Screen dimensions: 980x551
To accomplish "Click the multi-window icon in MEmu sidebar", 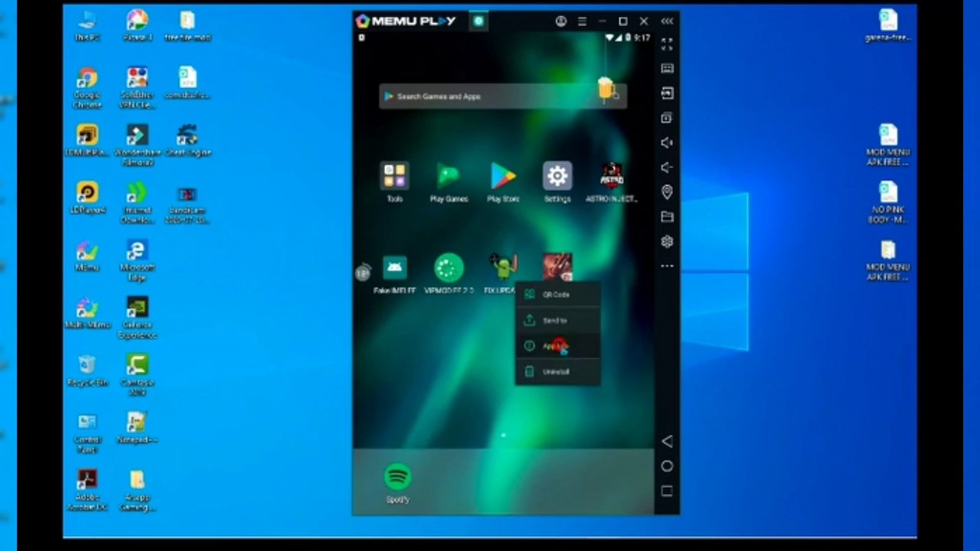I will pos(667,118).
